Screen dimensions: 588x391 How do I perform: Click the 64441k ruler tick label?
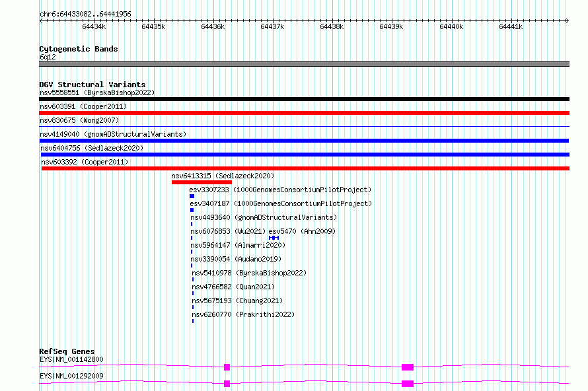(511, 26)
